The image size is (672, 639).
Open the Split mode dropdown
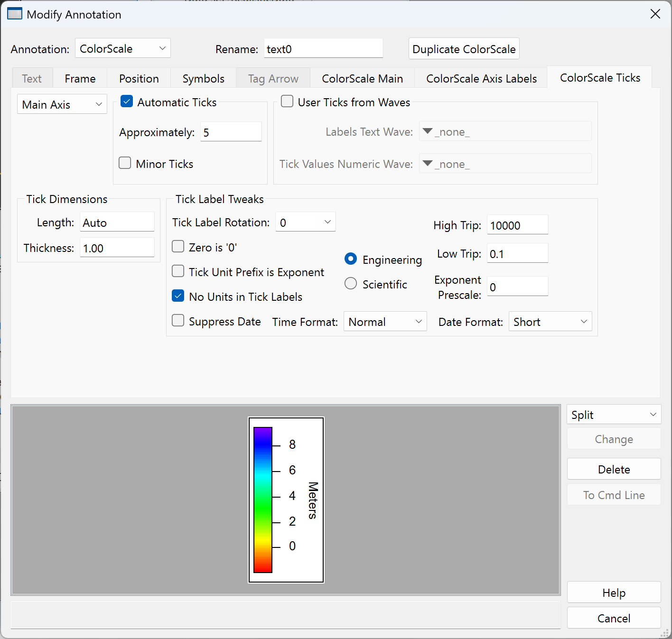point(613,415)
